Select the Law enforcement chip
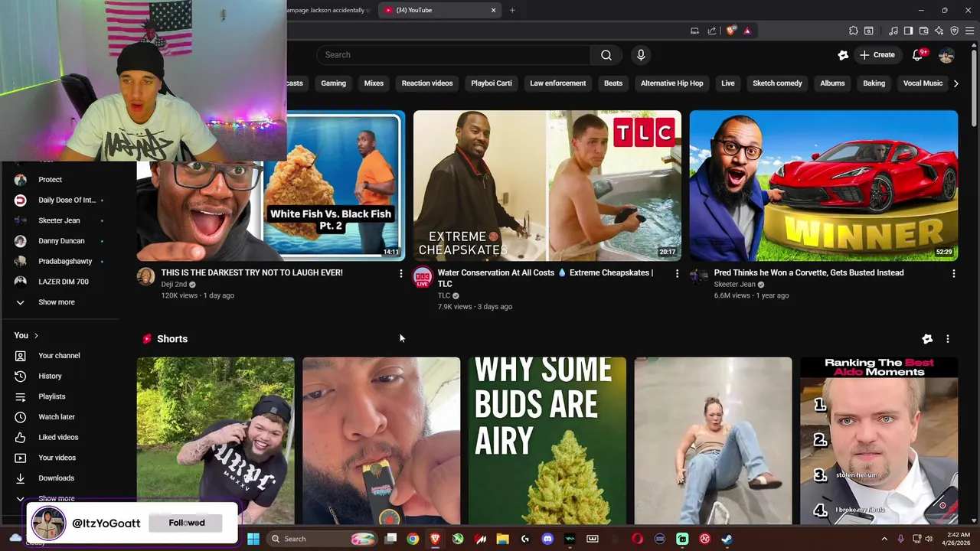The height and width of the screenshot is (551, 980). (x=557, y=83)
